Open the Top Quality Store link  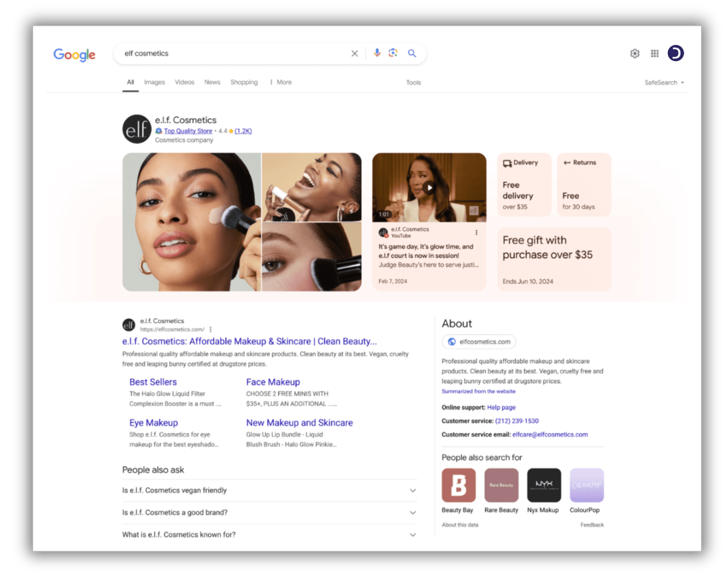pyautogui.click(x=188, y=131)
